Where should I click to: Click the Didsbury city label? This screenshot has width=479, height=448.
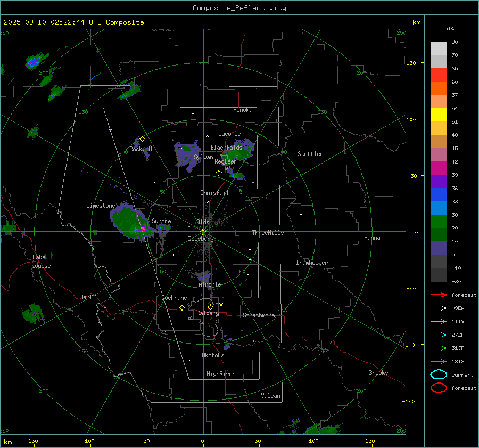click(x=201, y=239)
